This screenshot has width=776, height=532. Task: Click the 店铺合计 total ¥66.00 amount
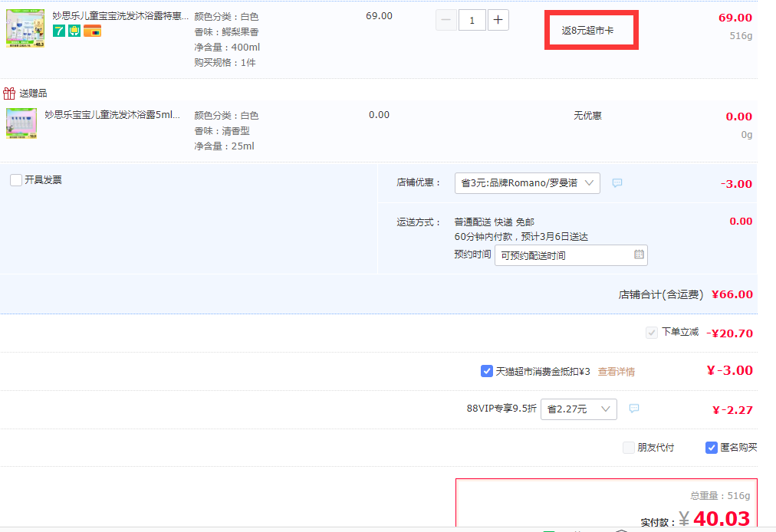point(732,294)
